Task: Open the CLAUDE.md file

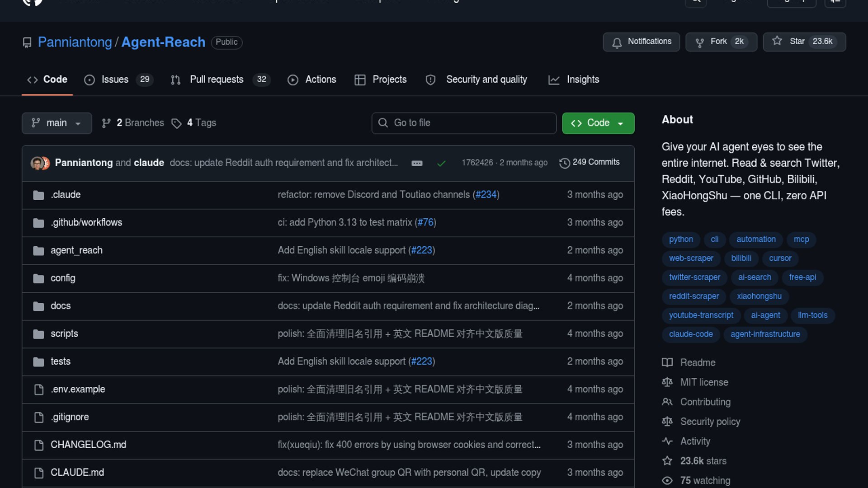Action: [77, 473]
